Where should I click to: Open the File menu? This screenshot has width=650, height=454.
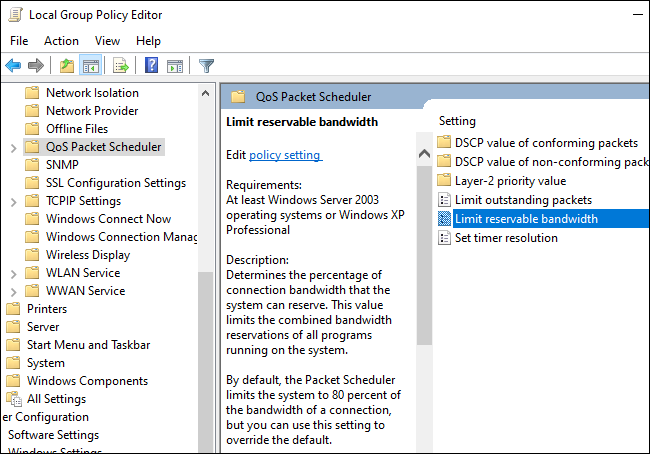tap(19, 41)
